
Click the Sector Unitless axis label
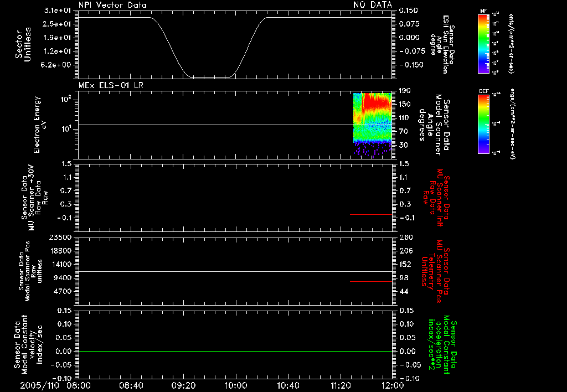click(23, 44)
